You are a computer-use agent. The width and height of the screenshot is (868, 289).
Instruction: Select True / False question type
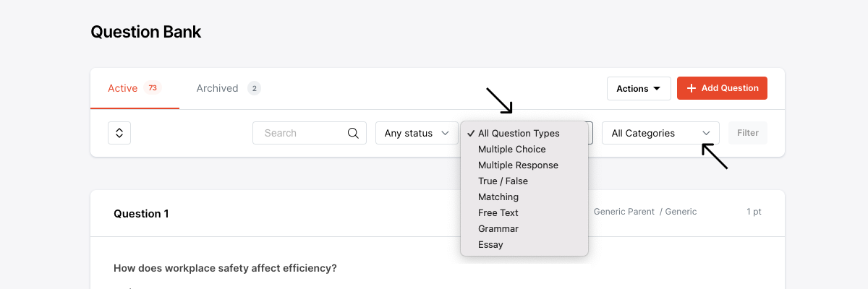(503, 181)
